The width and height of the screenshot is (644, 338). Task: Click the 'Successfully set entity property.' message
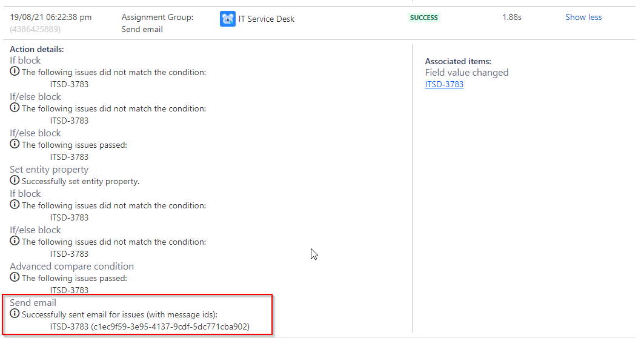click(x=81, y=182)
